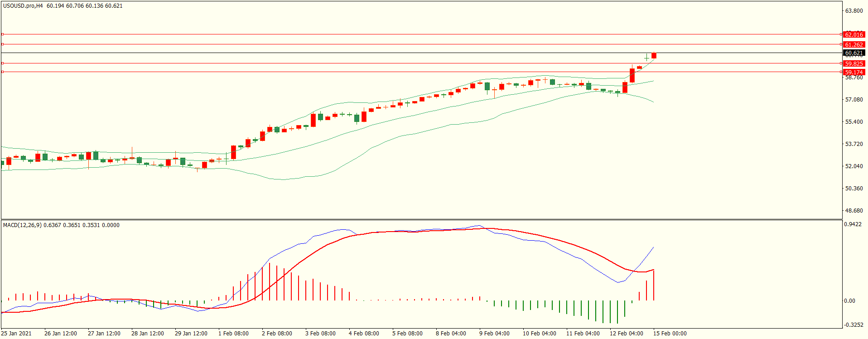Select the 62.016 horizontal line price tag
Screen dimensions: 868x339
(x=854, y=35)
